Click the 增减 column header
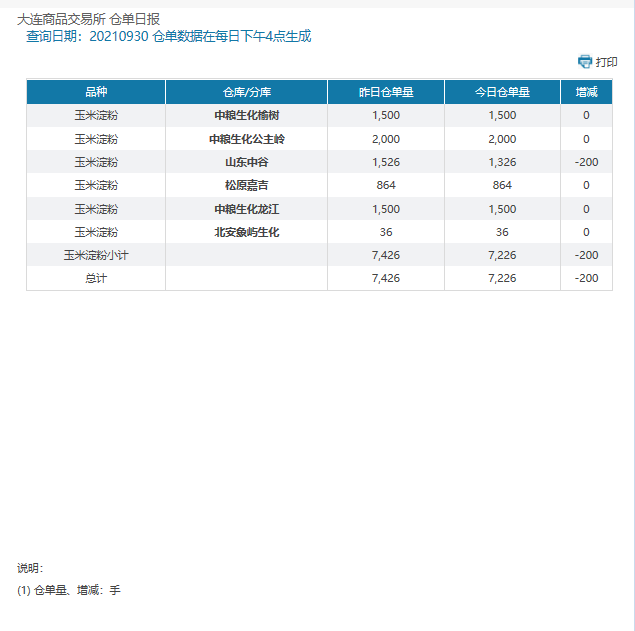 [x=586, y=92]
